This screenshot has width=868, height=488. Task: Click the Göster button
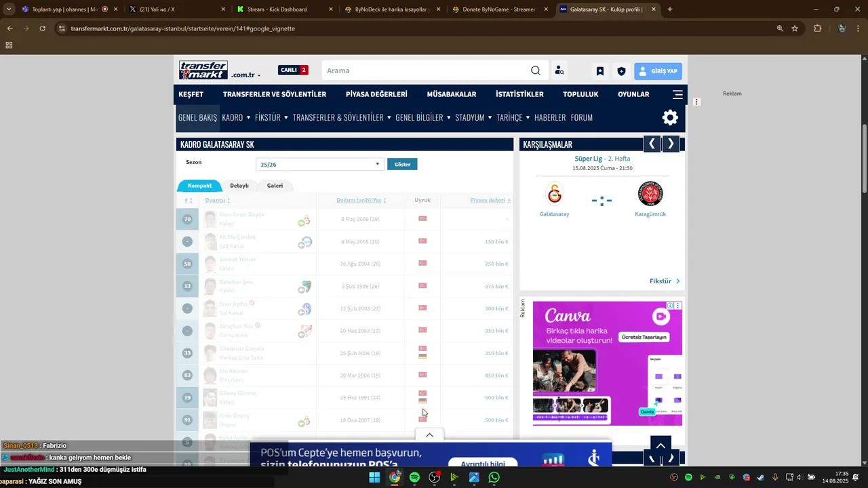pos(402,164)
